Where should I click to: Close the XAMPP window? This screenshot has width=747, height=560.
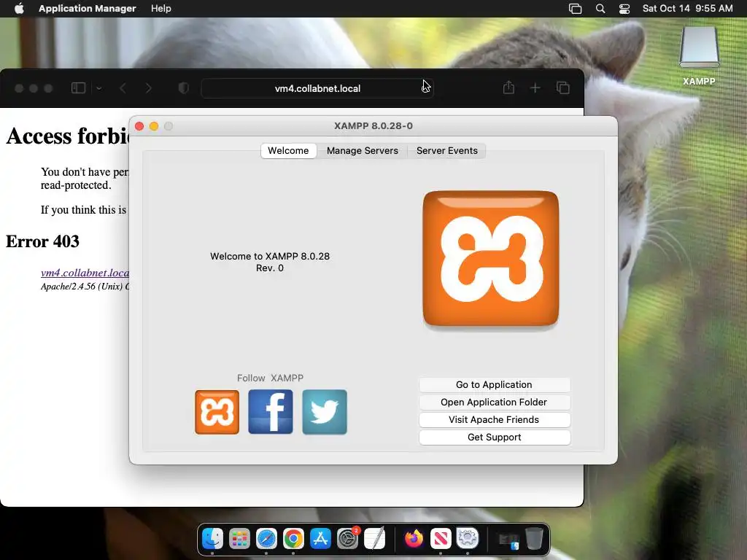tap(139, 126)
